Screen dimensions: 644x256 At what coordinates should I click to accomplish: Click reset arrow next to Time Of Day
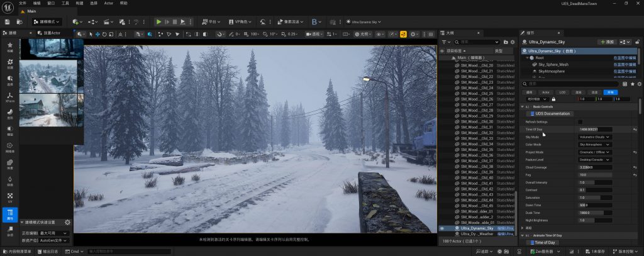[635, 129]
